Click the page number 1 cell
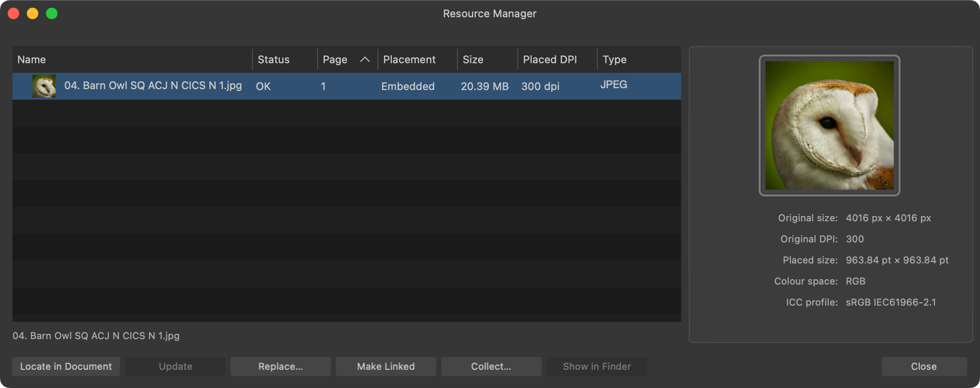Viewport: 980px width, 388px height. tap(323, 86)
